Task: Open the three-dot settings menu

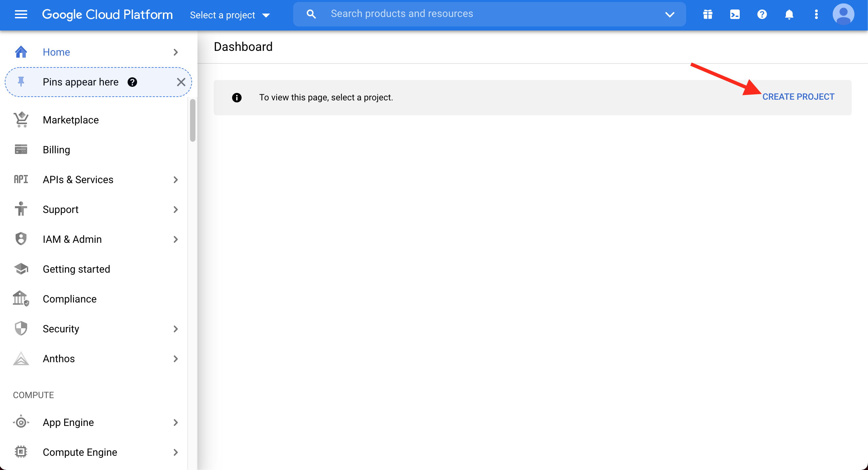Action: pyautogui.click(x=816, y=15)
